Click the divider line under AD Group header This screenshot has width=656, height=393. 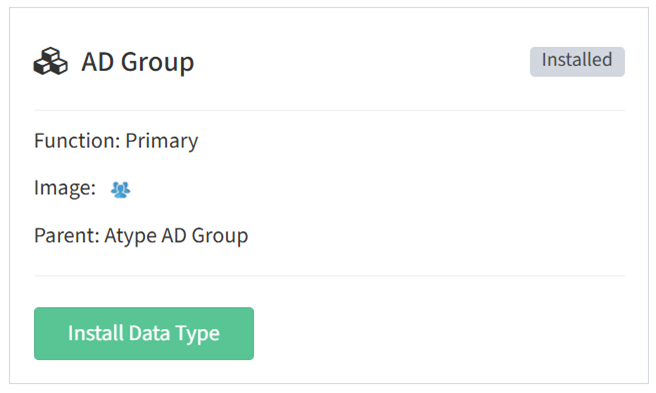coord(329,110)
